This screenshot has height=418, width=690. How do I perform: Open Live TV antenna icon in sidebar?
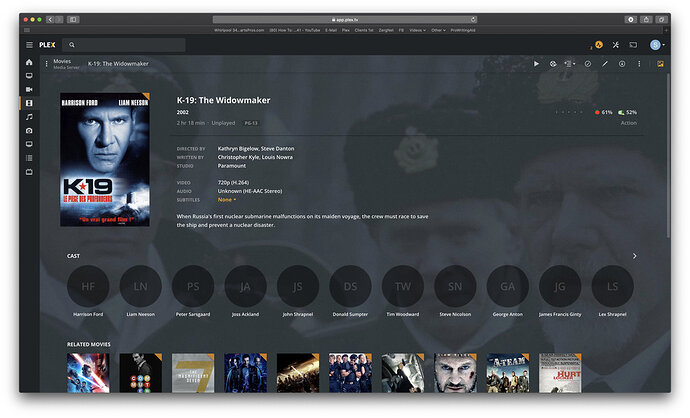[29, 172]
